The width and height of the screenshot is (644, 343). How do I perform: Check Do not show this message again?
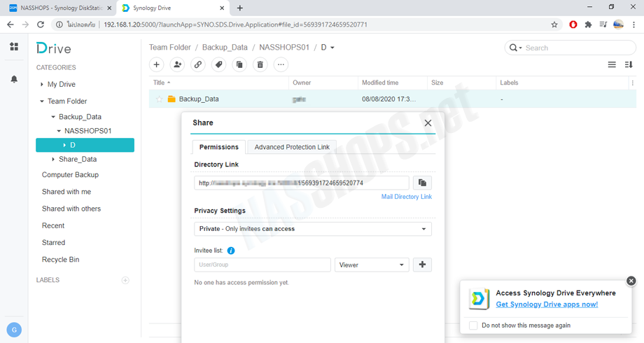[x=473, y=325]
